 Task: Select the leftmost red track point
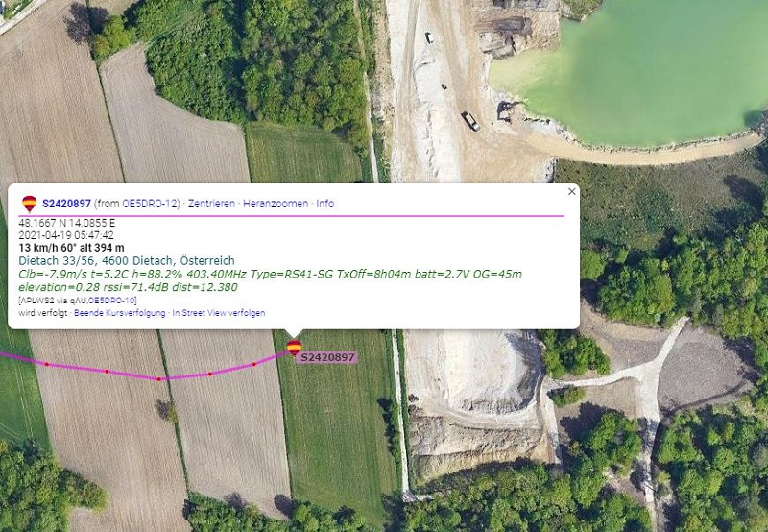pos(46,364)
